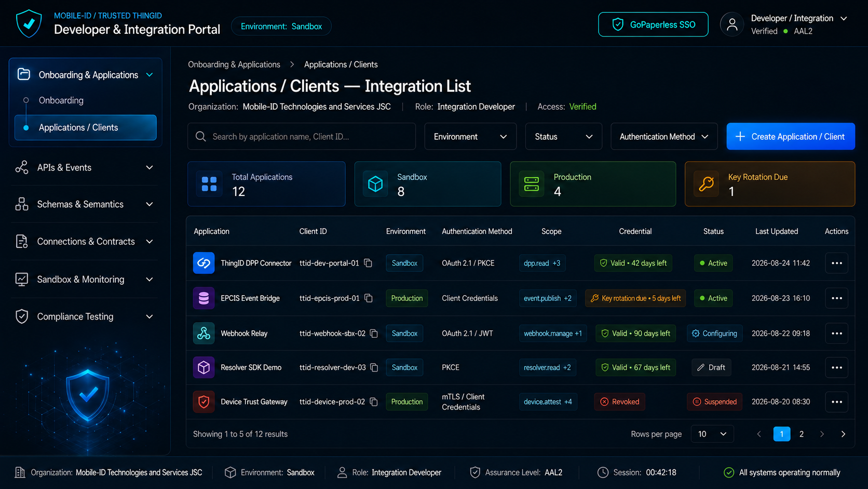
Task: Click Create Application / Client button
Action: (791, 137)
